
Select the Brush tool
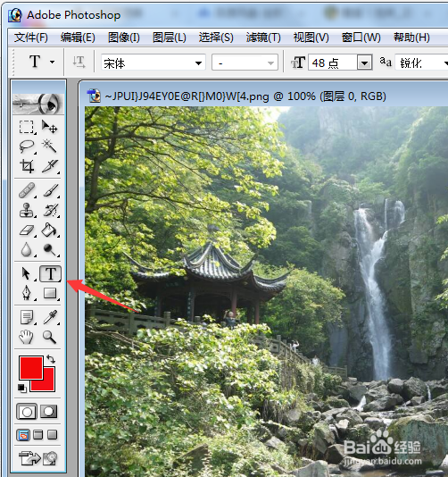50,190
